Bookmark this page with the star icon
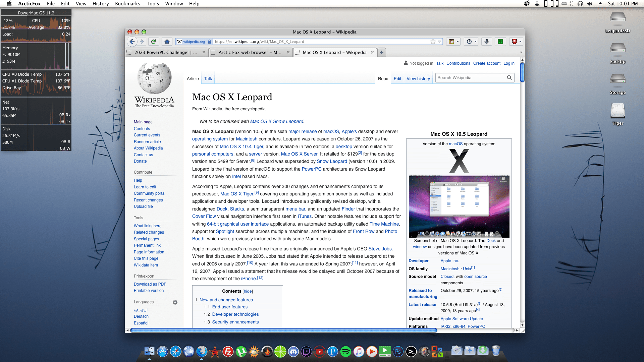This screenshot has height=362, width=644. (433, 42)
